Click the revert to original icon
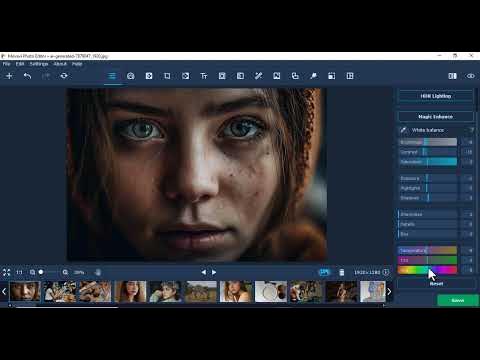 pos(64,76)
